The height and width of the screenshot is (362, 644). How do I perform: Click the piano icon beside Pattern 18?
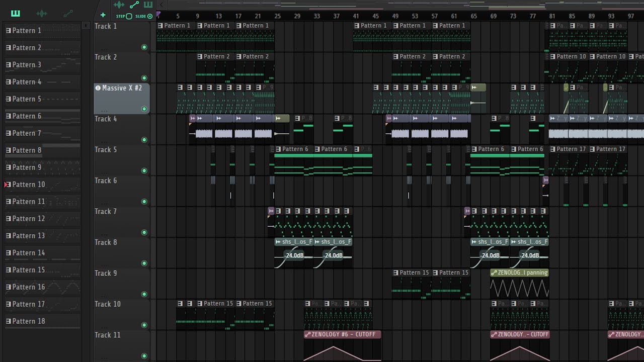tap(8, 321)
